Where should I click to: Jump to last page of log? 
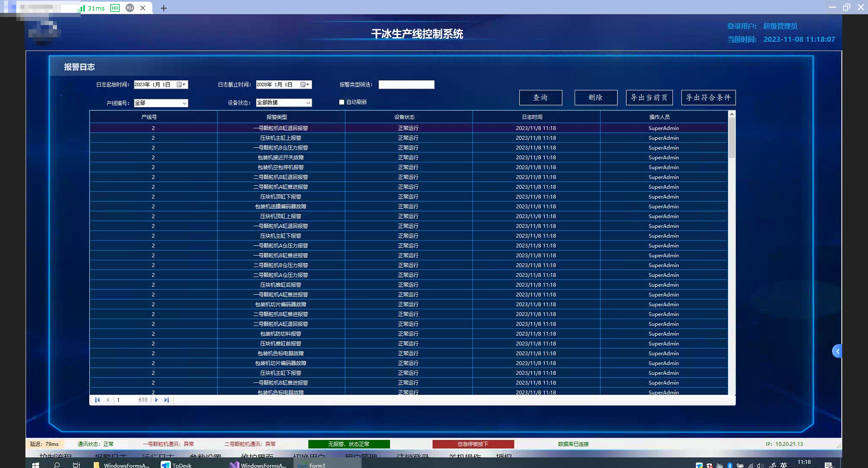(166, 400)
